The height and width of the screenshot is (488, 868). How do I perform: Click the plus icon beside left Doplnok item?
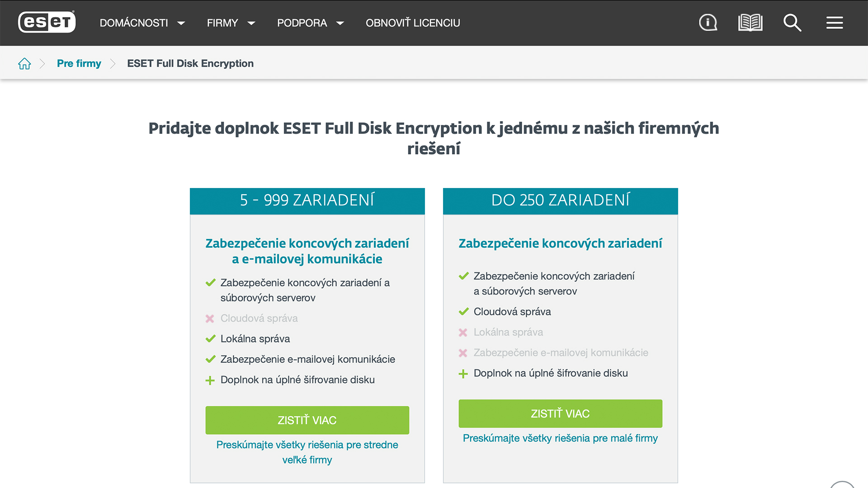(x=210, y=380)
